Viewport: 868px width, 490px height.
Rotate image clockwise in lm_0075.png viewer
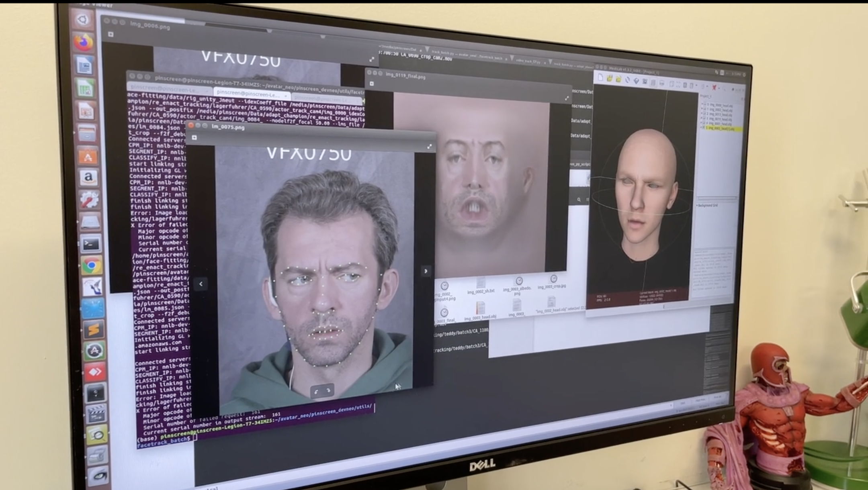329,390
